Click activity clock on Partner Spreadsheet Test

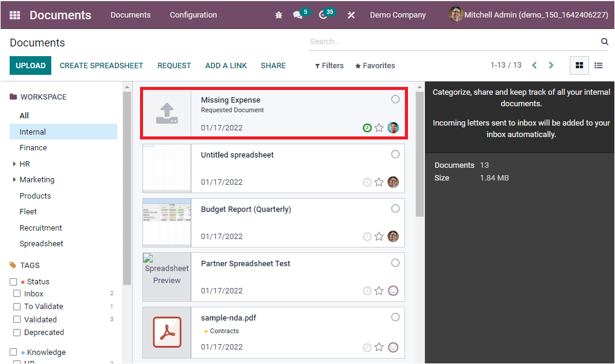(x=367, y=291)
